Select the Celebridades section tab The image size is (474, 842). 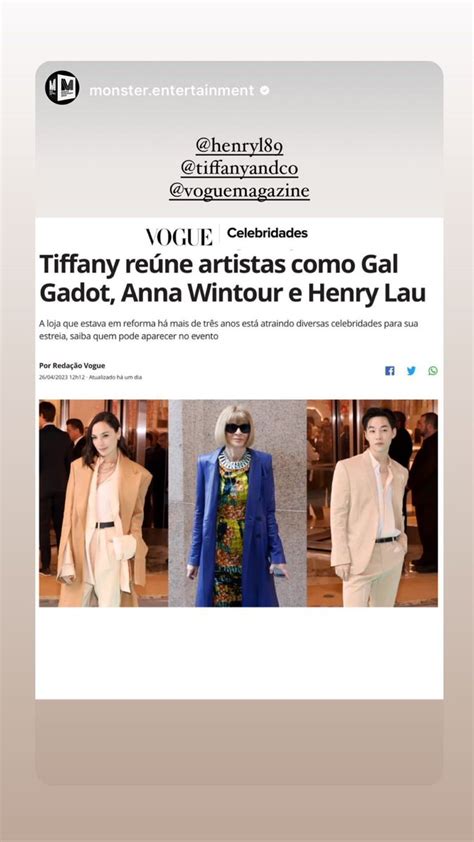tap(267, 233)
